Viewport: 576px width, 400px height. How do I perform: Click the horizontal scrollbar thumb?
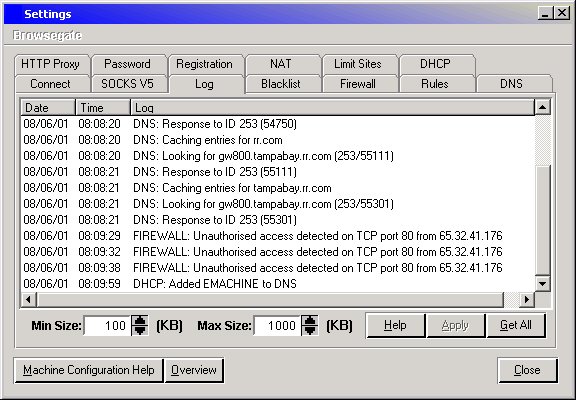click(x=270, y=300)
